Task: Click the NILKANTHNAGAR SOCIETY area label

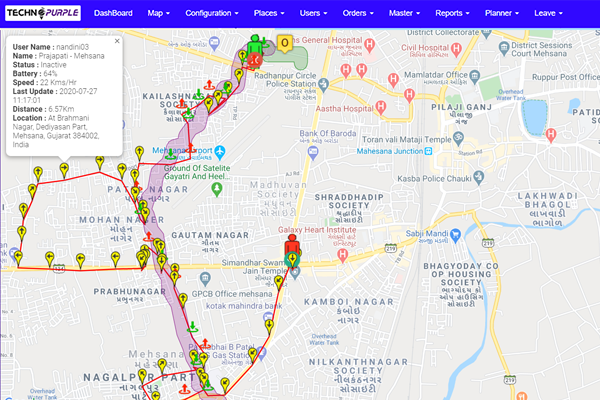Action: coord(358,366)
